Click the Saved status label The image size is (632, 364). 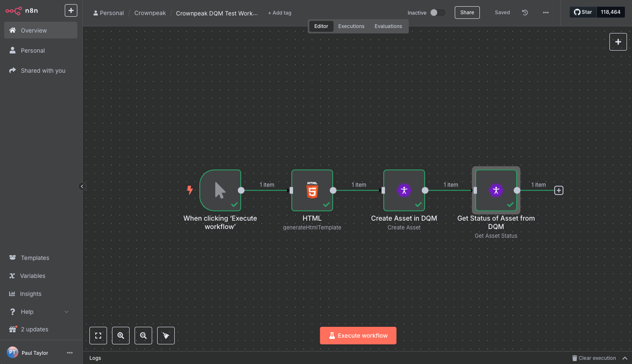502,13
